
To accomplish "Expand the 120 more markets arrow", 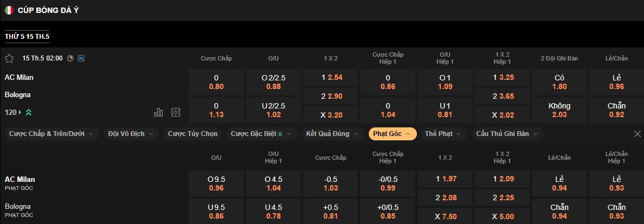I will point(20,112).
